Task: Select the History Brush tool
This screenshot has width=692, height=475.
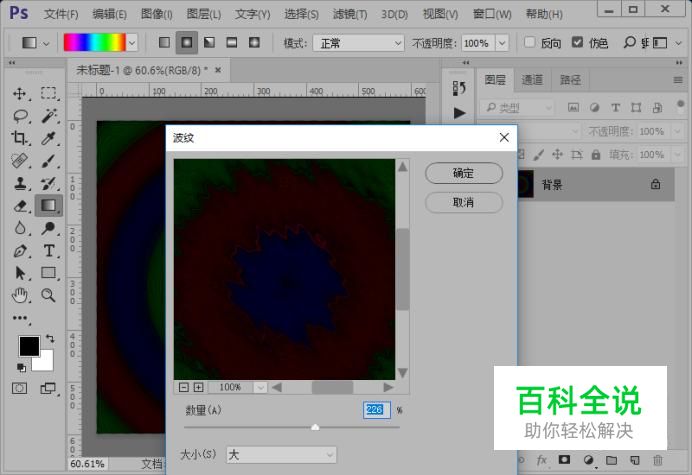Action: (x=49, y=183)
